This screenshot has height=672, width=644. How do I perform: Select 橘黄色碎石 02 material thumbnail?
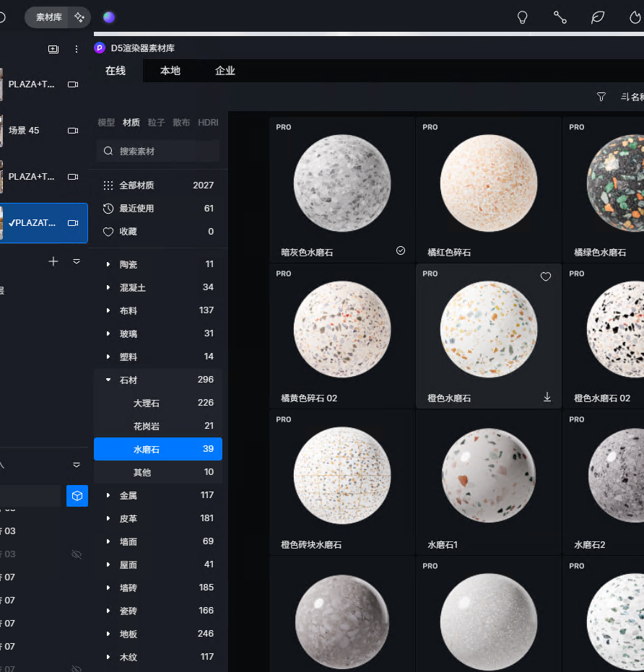342,330
